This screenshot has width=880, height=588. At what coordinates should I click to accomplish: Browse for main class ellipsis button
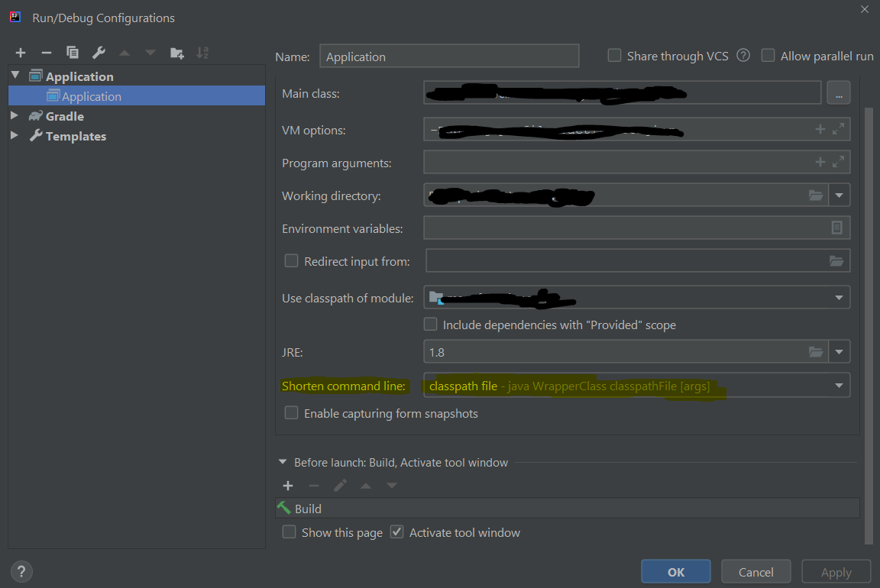point(838,93)
